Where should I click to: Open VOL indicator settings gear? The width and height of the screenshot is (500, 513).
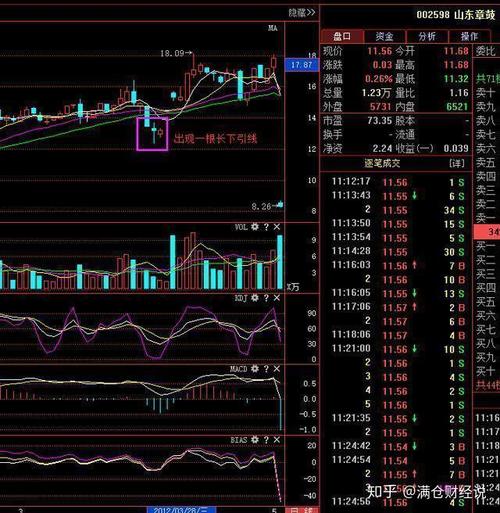coord(255,227)
